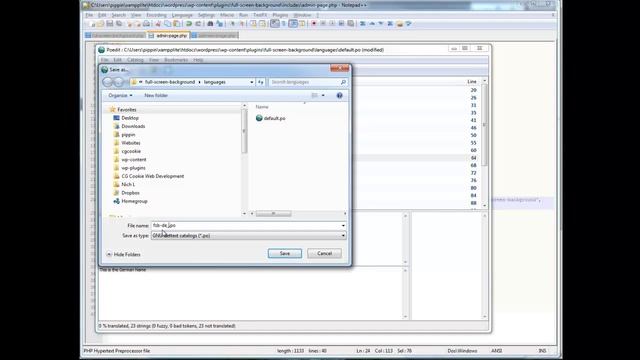Click Cancel button in dialog

click(324, 253)
